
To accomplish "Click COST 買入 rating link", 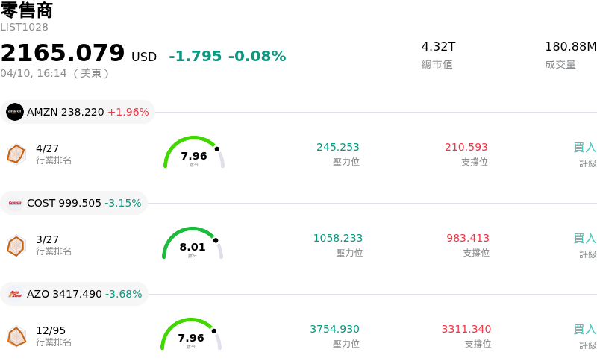I will click(x=584, y=239).
